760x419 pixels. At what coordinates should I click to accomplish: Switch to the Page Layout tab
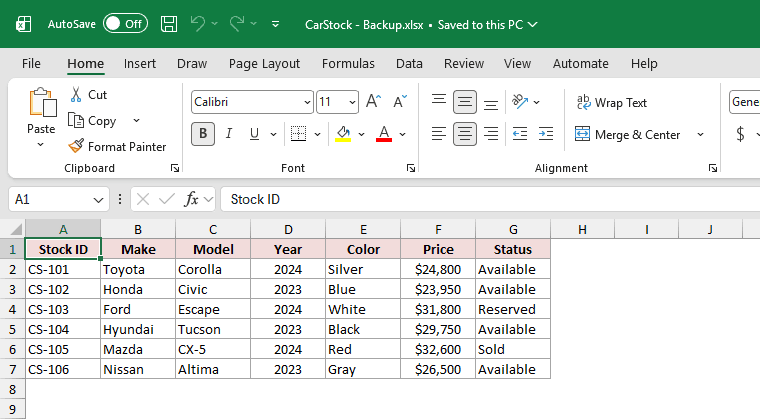[264, 64]
